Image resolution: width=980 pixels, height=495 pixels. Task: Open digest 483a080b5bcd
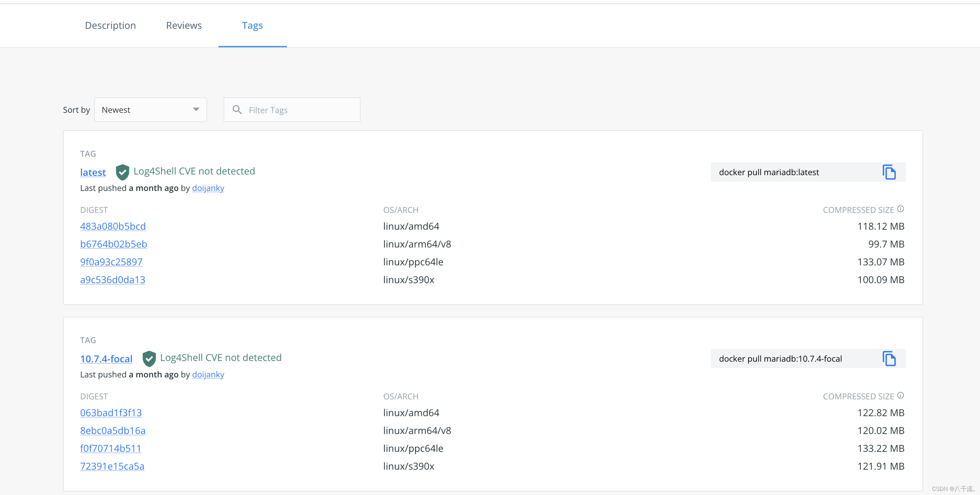(x=113, y=227)
